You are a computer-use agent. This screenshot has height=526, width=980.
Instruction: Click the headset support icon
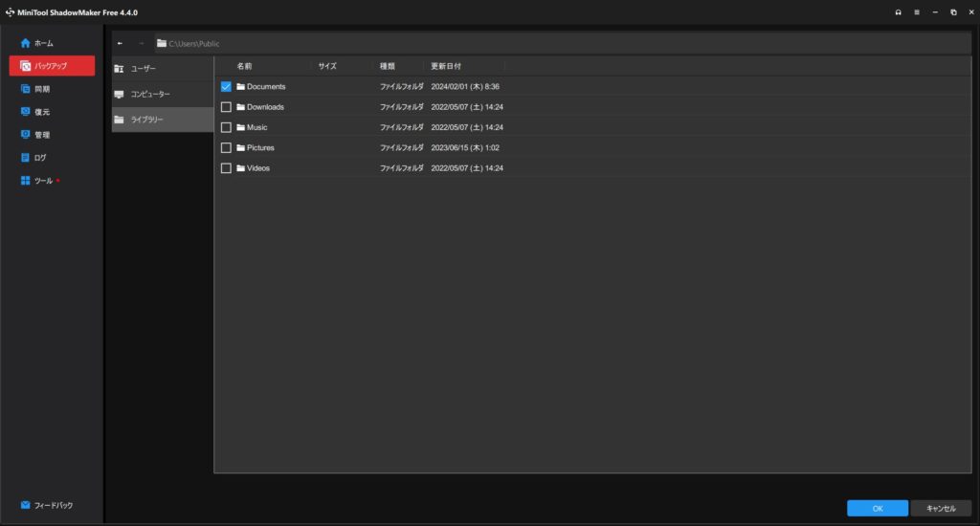(x=898, y=12)
